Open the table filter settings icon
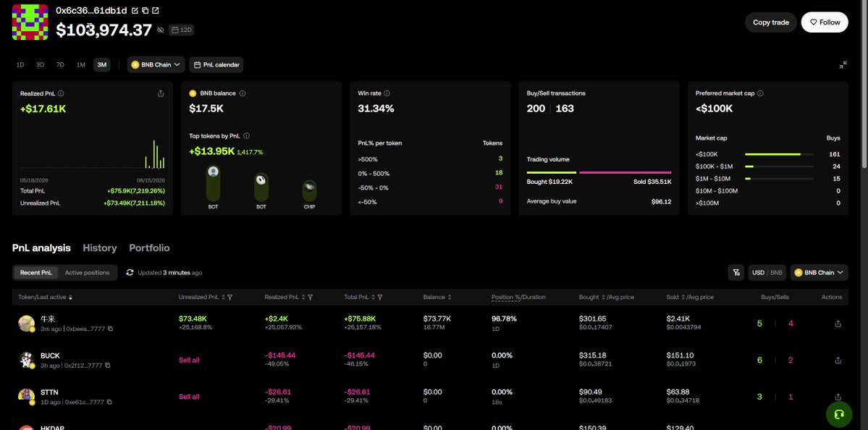Image resolution: width=868 pixels, height=430 pixels. tap(736, 272)
